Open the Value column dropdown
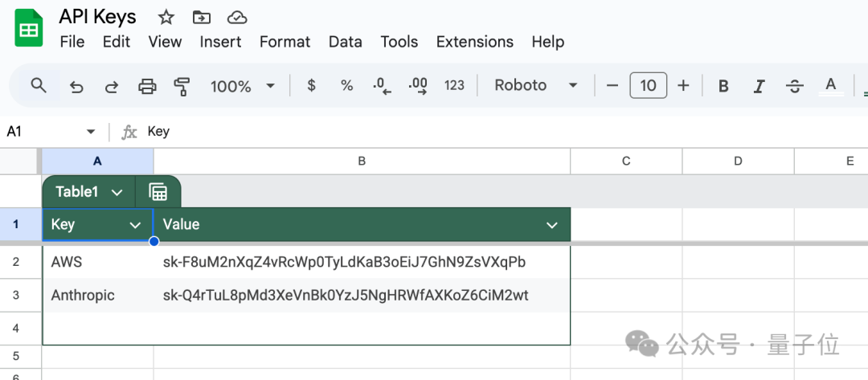This screenshot has width=868, height=380. [552, 225]
